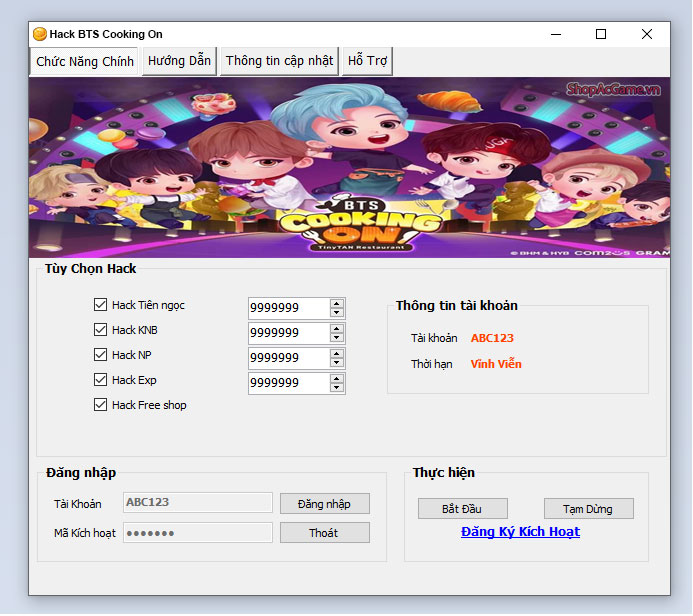Start the process with Bắt Đầu
The height and width of the screenshot is (616, 693).
(x=462, y=509)
